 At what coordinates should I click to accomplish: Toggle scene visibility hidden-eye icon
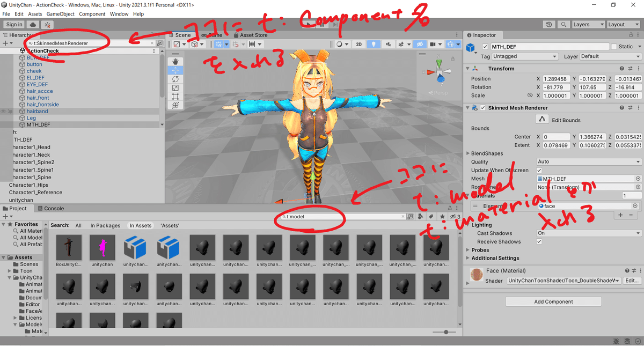[x=420, y=44]
